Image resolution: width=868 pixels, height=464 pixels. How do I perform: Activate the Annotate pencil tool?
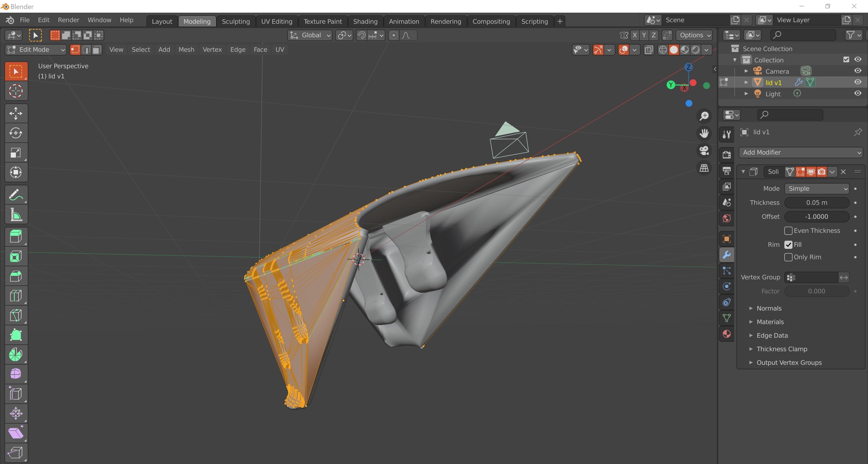16,195
